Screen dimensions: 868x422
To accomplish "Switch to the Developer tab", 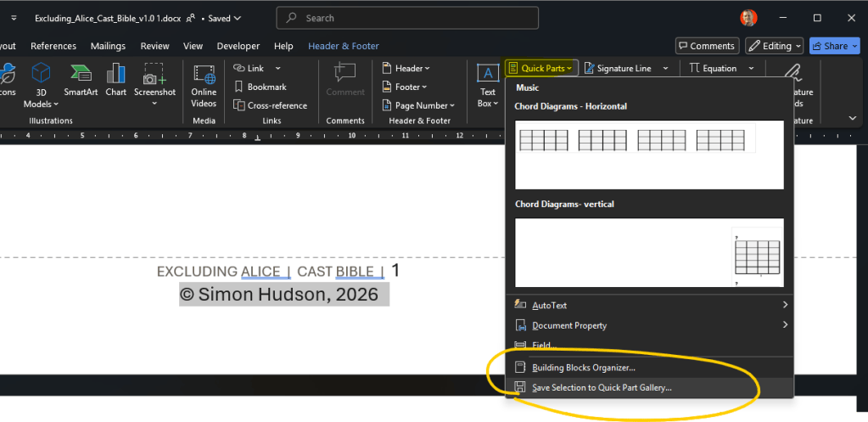I will point(238,46).
